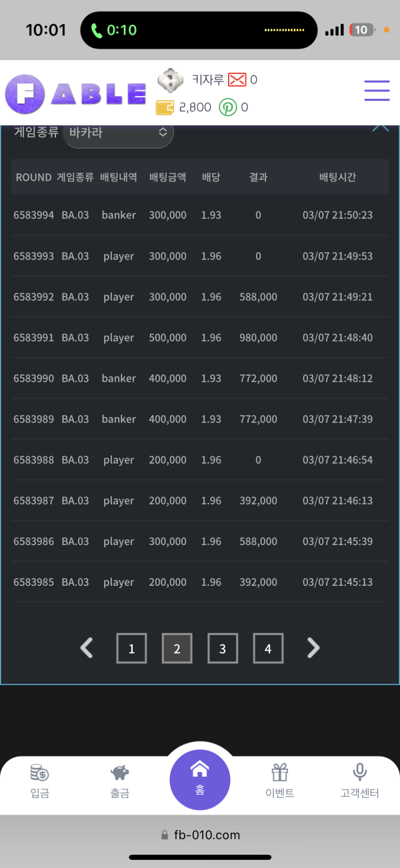Open the 고객센터 customer support tab
Screen dimensions: 400x868
pos(359,781)
